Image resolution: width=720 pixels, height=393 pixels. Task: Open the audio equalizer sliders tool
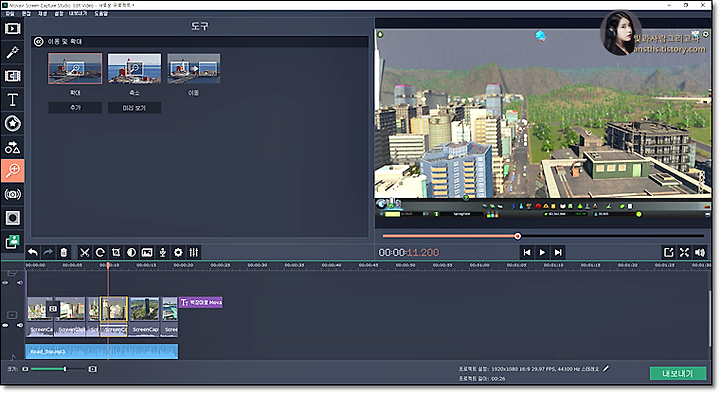[x=194, y=252]
